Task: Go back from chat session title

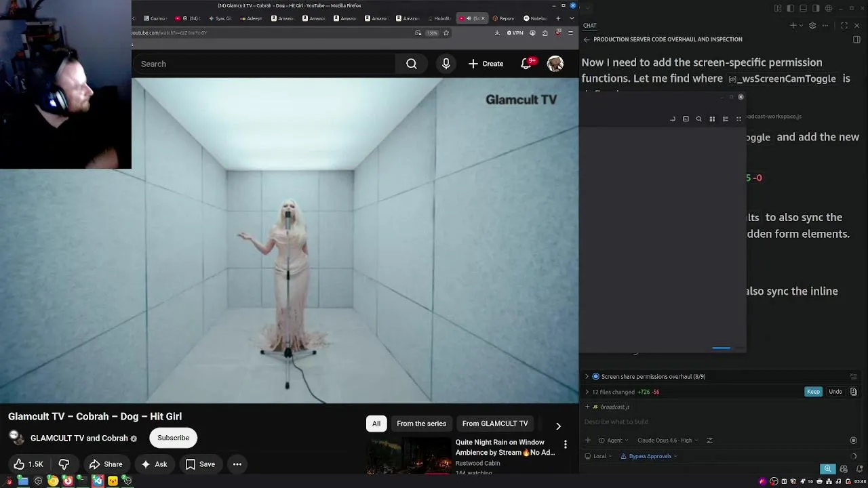Action: (587, 39)
